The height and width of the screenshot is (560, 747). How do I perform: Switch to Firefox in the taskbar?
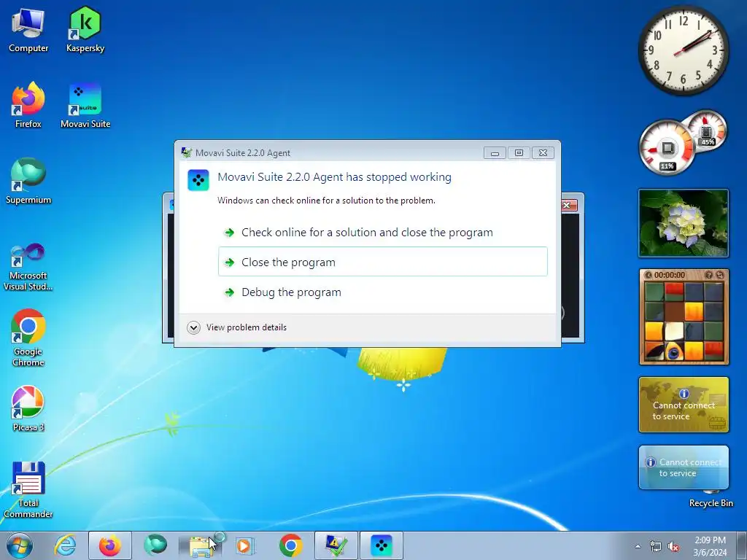[x=109, y=545]
